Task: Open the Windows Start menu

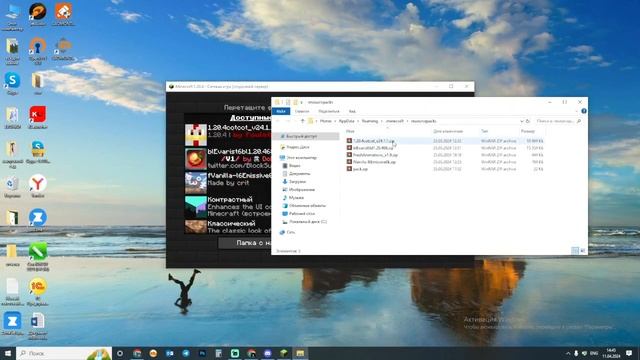Action: 7,353
